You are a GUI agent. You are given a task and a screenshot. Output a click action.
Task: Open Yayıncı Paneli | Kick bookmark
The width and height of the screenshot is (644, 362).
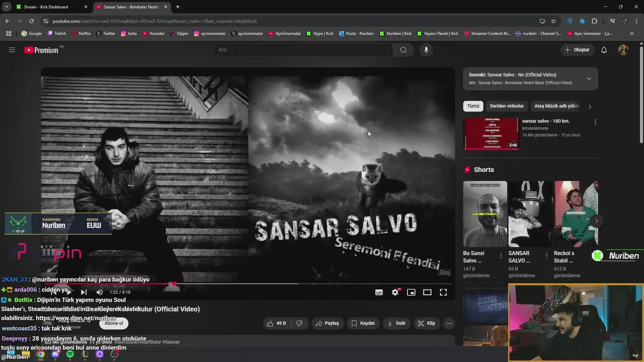tap(437, 33)
